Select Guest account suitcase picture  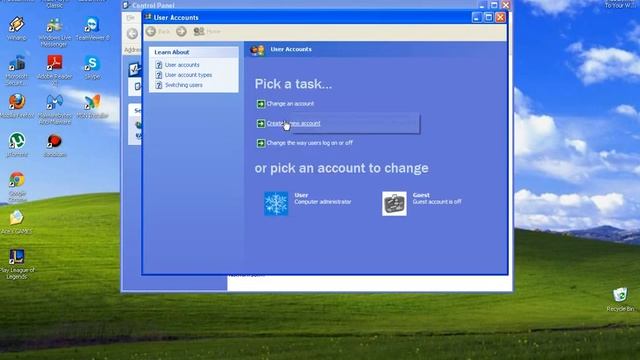[394, 204]
